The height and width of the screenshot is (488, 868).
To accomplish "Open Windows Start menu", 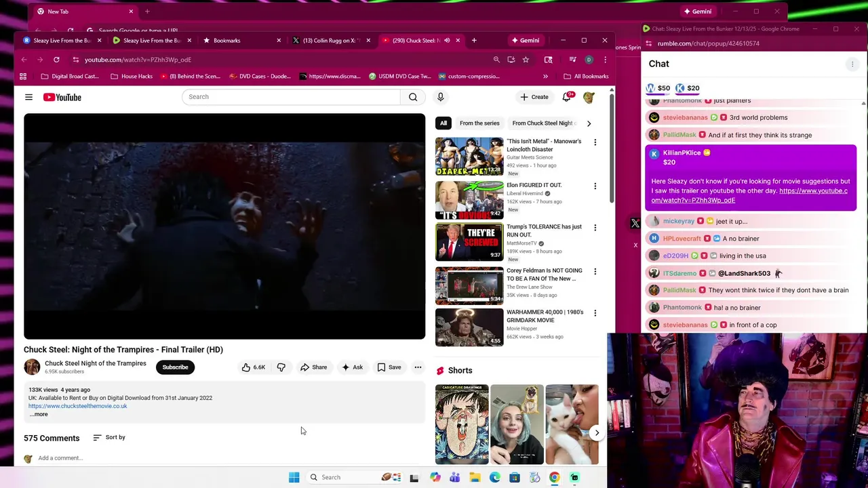I will click(x=294, y=477).
